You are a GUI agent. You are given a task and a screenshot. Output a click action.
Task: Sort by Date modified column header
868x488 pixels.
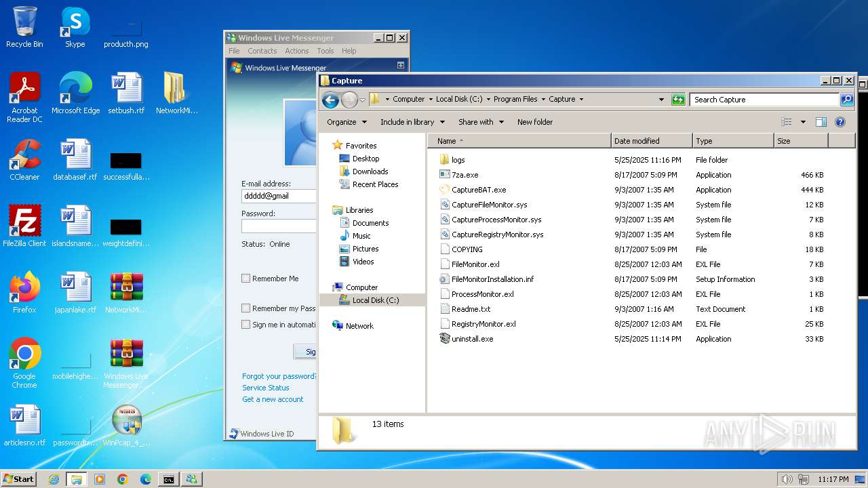point(652,141)
